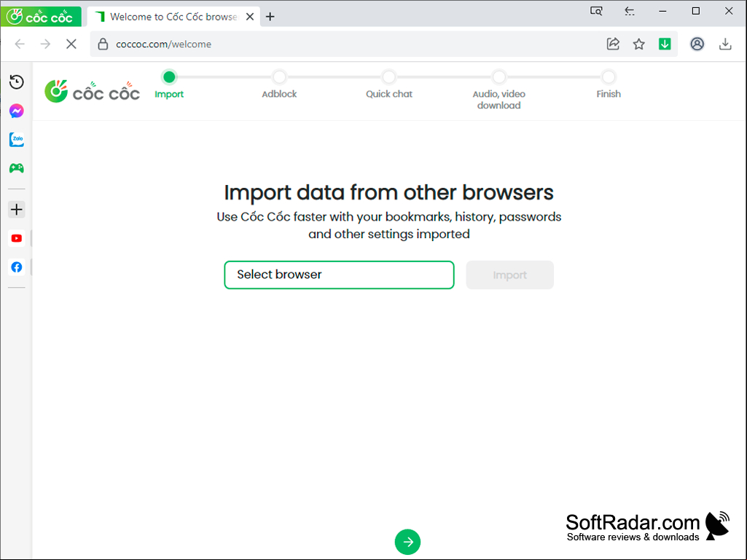Open YouTube from the sidebar
This screenshot has height=560, width=747.
(x=17, y=238)
